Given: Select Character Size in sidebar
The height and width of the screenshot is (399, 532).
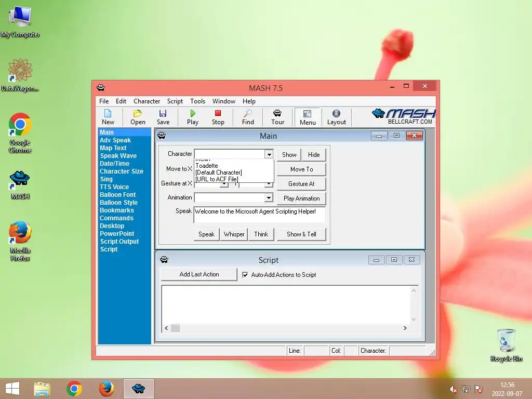Looking at the screenshot, I should (x=122, y=171).
